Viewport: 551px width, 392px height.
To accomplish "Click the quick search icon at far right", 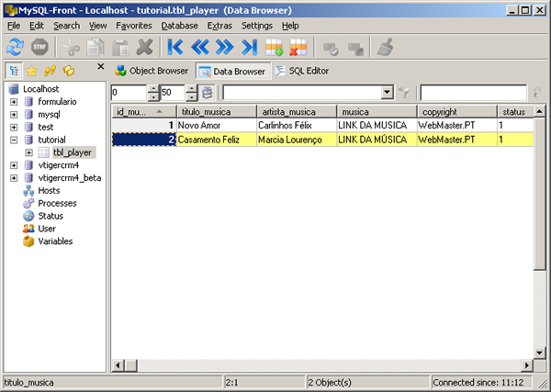I will (536, 93).
